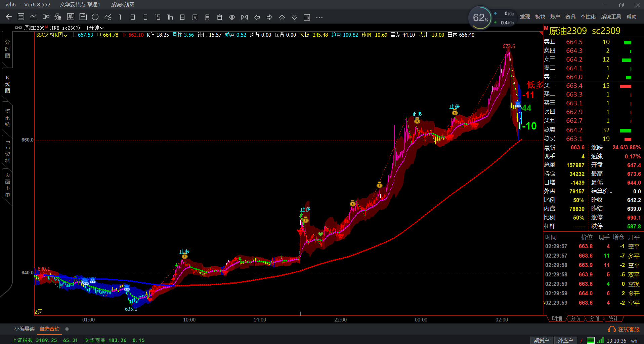Click the 文华商品 index status entry
This screenshot has height=344, width=644.
tap(115, 340)
